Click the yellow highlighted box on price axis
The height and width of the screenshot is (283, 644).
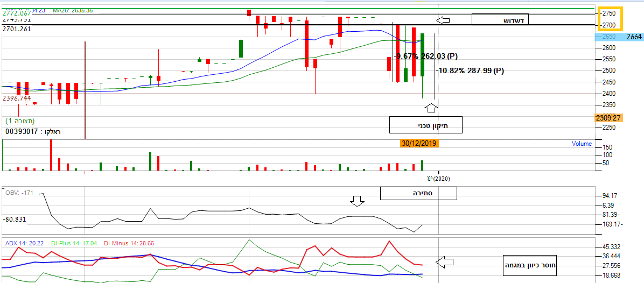(609, 18)
